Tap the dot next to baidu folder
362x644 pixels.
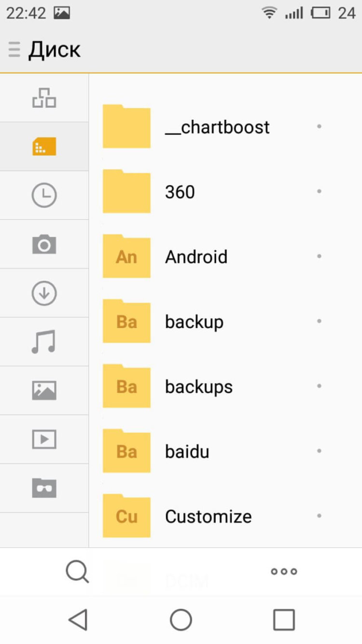(x=319, y=451)
